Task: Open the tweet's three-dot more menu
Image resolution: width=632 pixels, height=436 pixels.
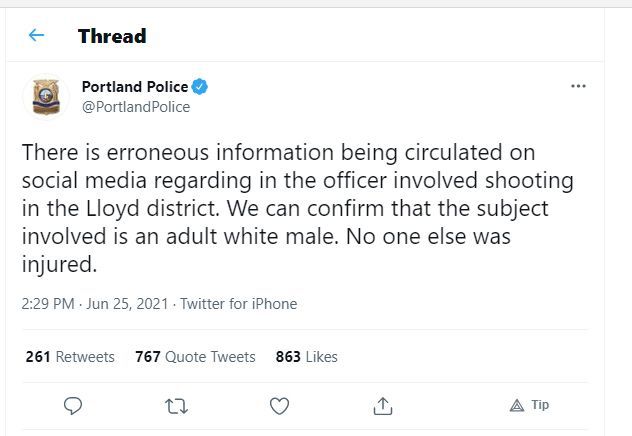Action: 578,87
